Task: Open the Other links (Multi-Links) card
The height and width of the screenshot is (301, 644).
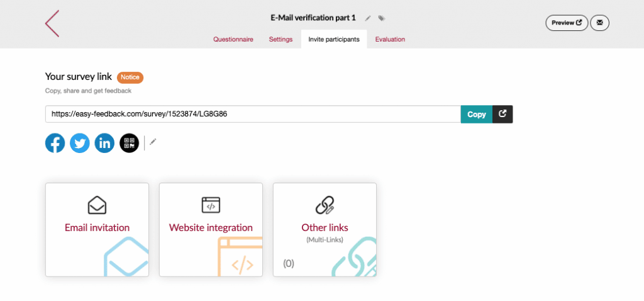Action: point(325,230)
